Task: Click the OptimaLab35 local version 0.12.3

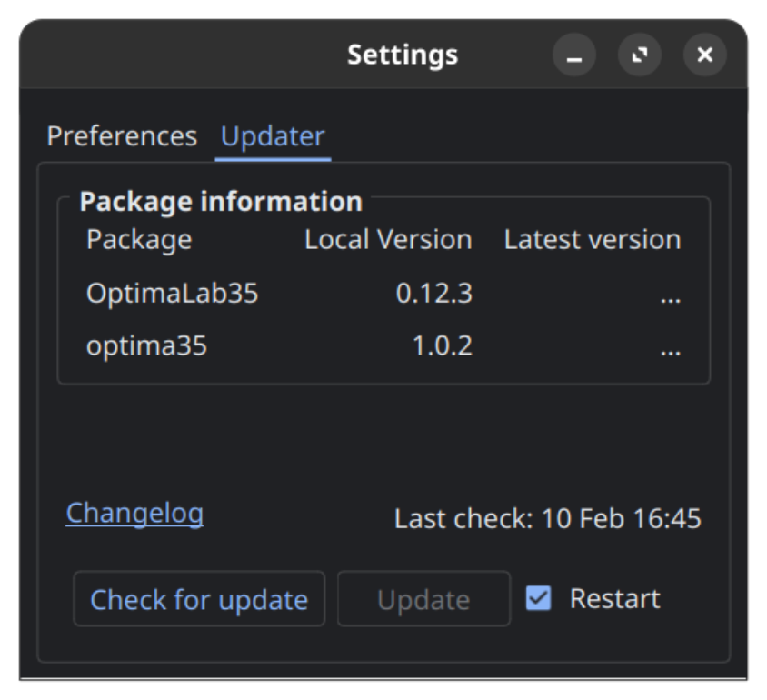Action: pos(433,294)
